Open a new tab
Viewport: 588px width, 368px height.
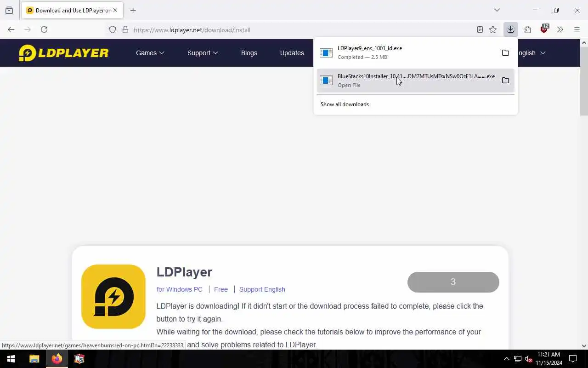(133, 10)
